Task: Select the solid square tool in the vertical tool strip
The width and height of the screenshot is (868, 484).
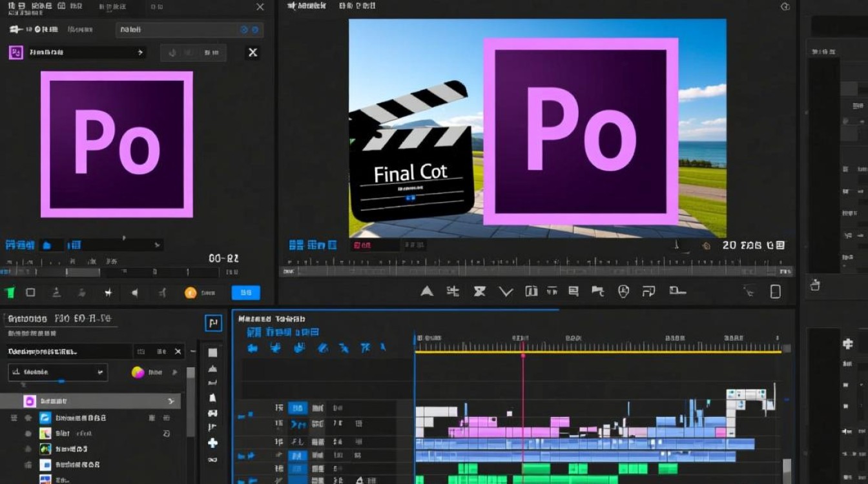Action: tap(212, 353)
